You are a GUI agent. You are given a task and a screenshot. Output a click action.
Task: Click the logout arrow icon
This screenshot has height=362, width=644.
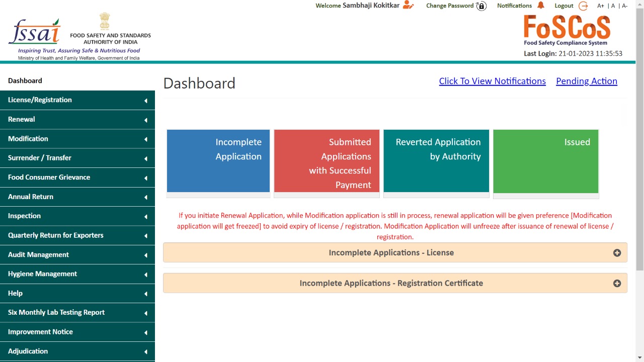click(x=583, y=6)
